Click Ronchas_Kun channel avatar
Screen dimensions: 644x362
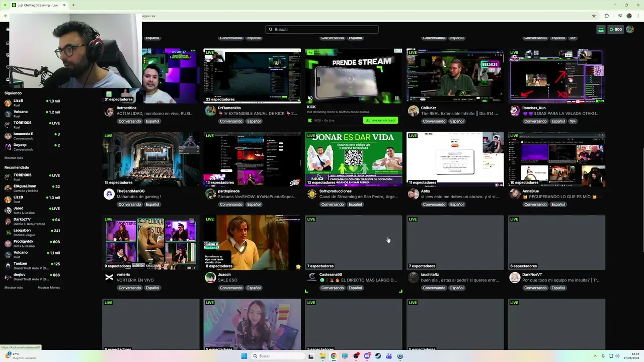pos(515,111)
